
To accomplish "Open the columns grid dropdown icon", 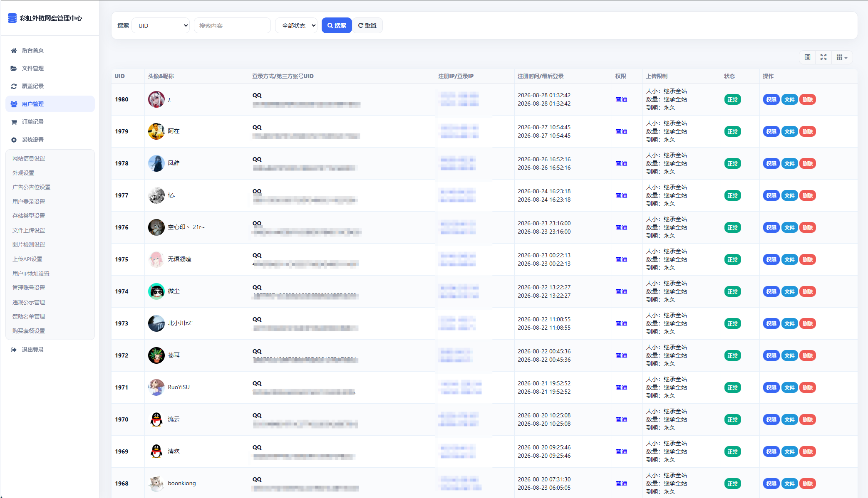I will [842, 57].
